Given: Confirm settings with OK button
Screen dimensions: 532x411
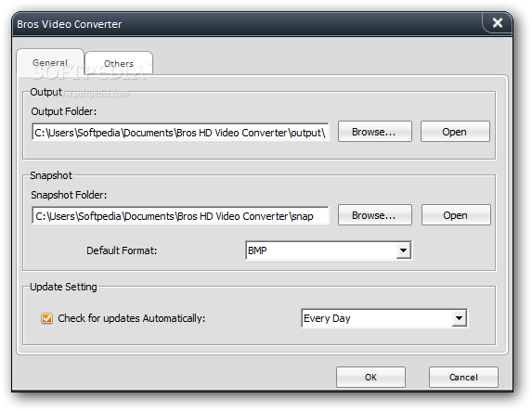Looking at the screenshot, I should 370,377.
